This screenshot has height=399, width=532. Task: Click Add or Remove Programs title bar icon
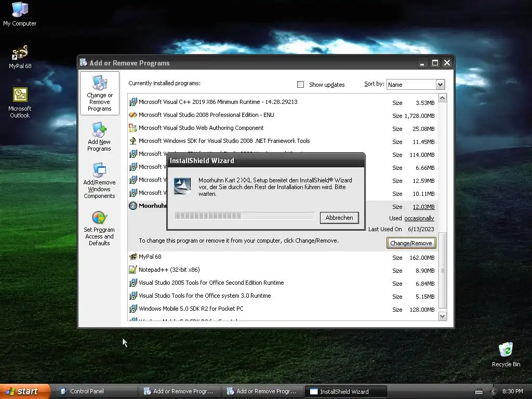[84, 62]
